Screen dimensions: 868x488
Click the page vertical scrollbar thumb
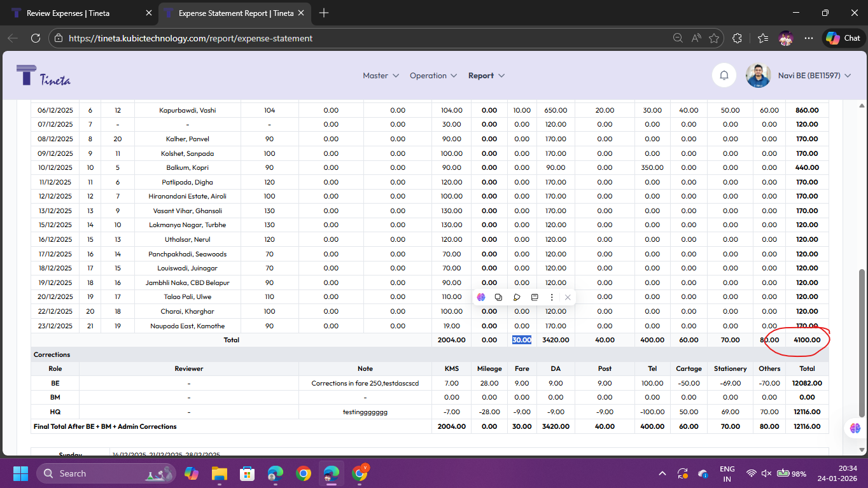862,344
